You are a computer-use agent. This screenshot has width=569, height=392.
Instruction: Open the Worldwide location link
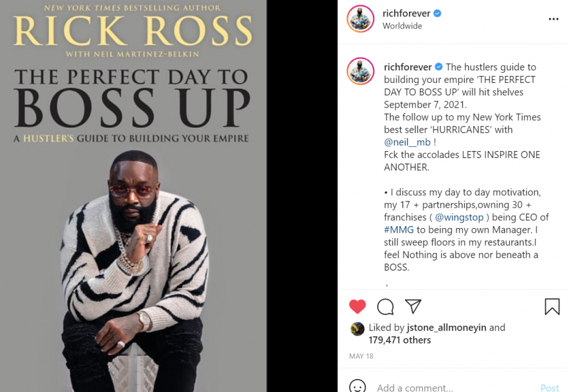(x=402, y=26)
